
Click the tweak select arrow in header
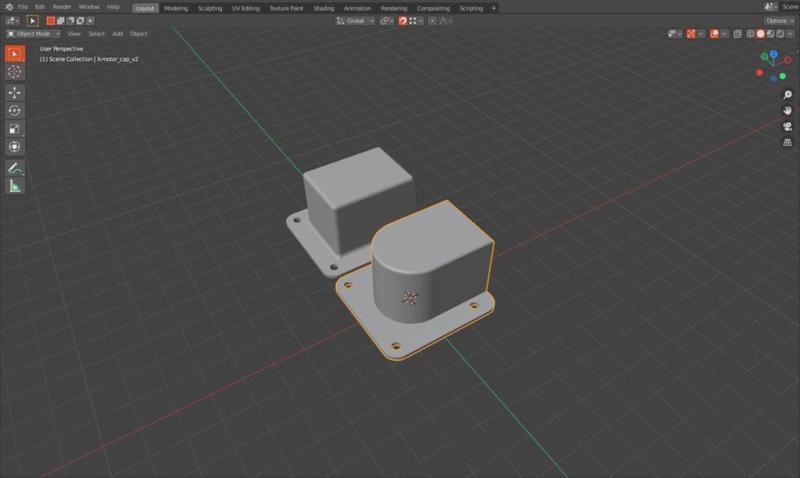point(32,21)
